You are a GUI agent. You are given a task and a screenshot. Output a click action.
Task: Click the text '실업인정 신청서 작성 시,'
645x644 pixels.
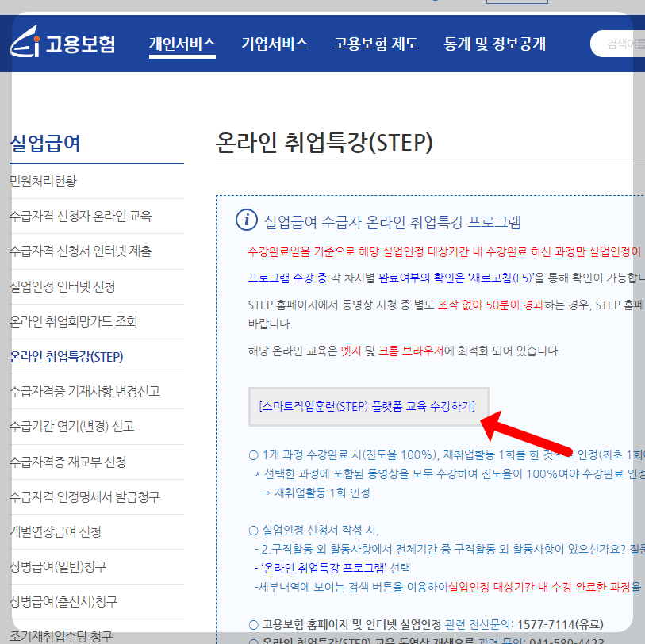click(x=321, y=531)
